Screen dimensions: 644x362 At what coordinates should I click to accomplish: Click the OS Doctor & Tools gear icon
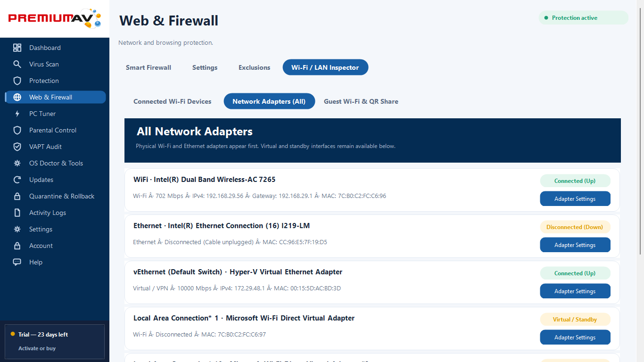[17, 163]
